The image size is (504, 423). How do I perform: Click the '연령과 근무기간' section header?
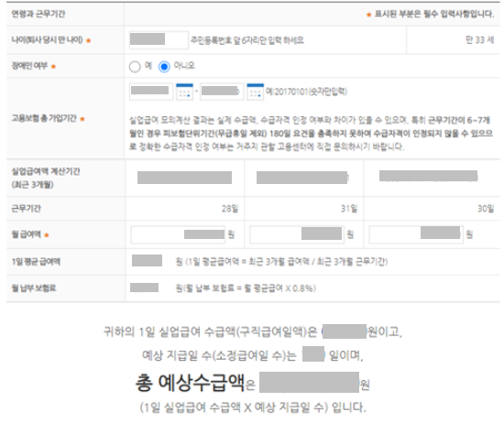[x=38, y=14]
